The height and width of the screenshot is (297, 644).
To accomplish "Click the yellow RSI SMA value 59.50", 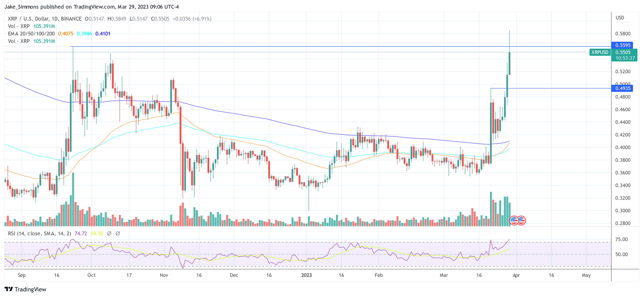I will tap(97, 234).
